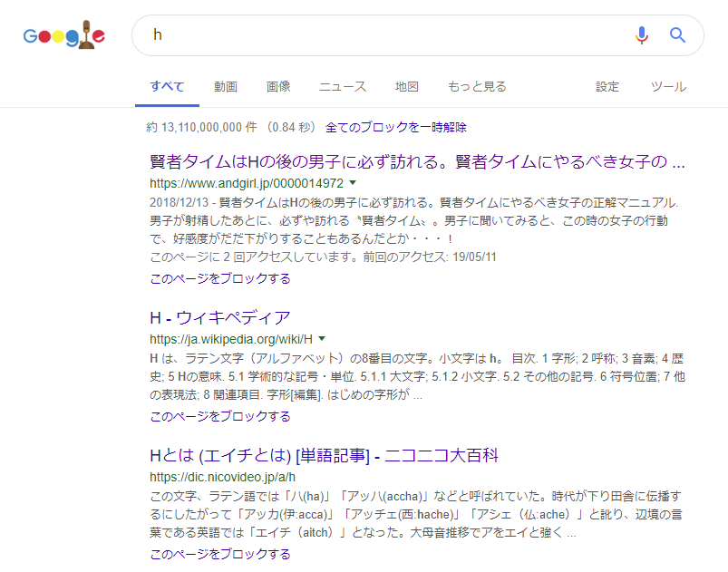This screenshot has height=572, width=728.
Task: Expand the もっと見る menu
Action: pyautogui.click(x=477, y=87)
